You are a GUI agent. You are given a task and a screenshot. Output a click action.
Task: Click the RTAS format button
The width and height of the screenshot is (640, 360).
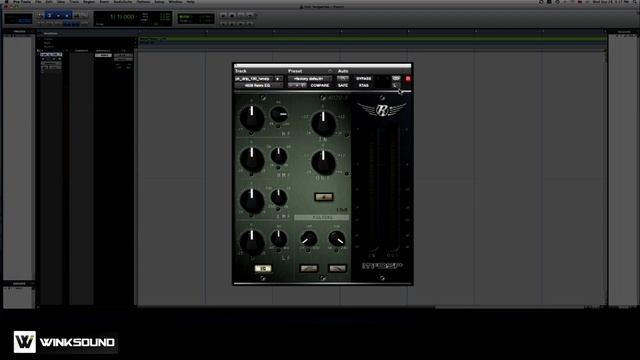[x=364, y=85]
